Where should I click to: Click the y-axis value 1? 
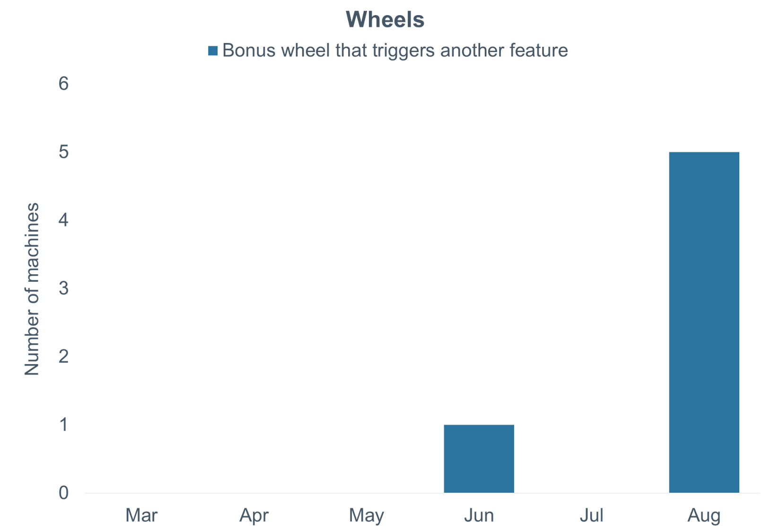click(63, 425)
